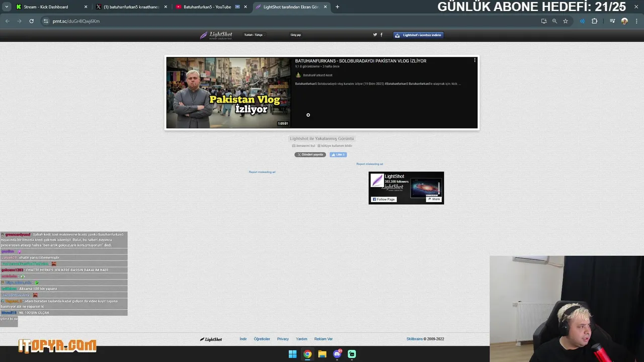Viewport: 644px width, 362px height.
Task: Open the Facebook 'f' icon in the header
Action: 381,35
